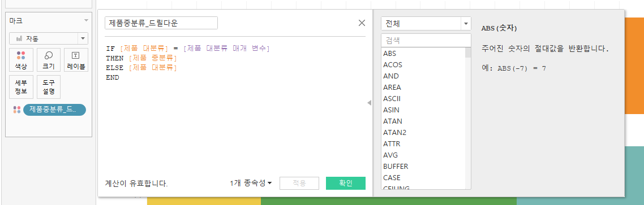Close the calculation editor with X
The image size is (644, 205).
(362, 23)
